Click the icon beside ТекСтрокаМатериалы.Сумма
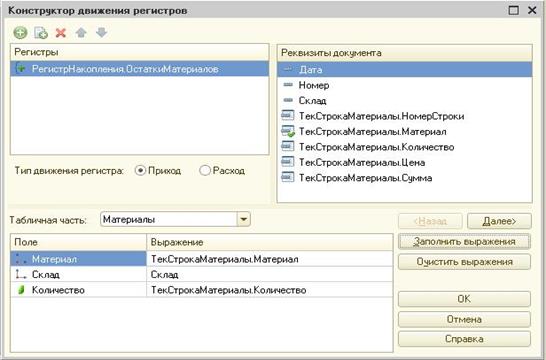Viewport: 546px width, 360px height. point(288,177)
